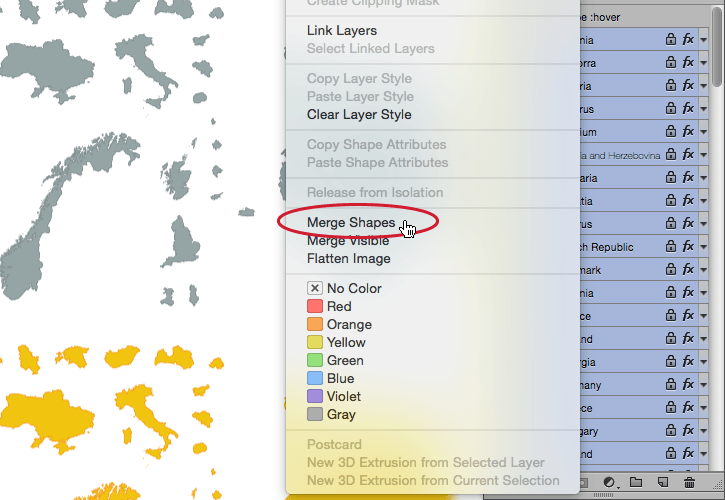Screen dimensions: 725x500
Task: Click the Merge Shapes menu item
Action: click(x=351, y=223)
